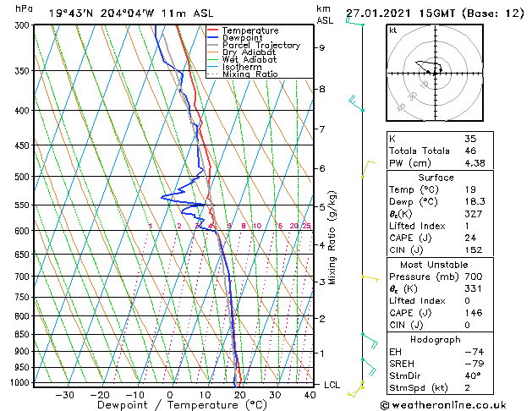Click the cyan wind barb near 400 hPa
Screen dimensions: 532x411
pos(356,104)
